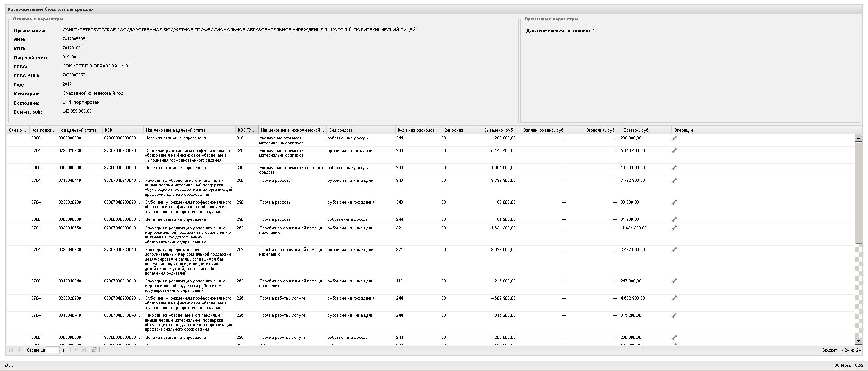Click wrench for the 200 000,00 КОСГУ 226 row
Screen dimensions: 868x371
(674, 338)
